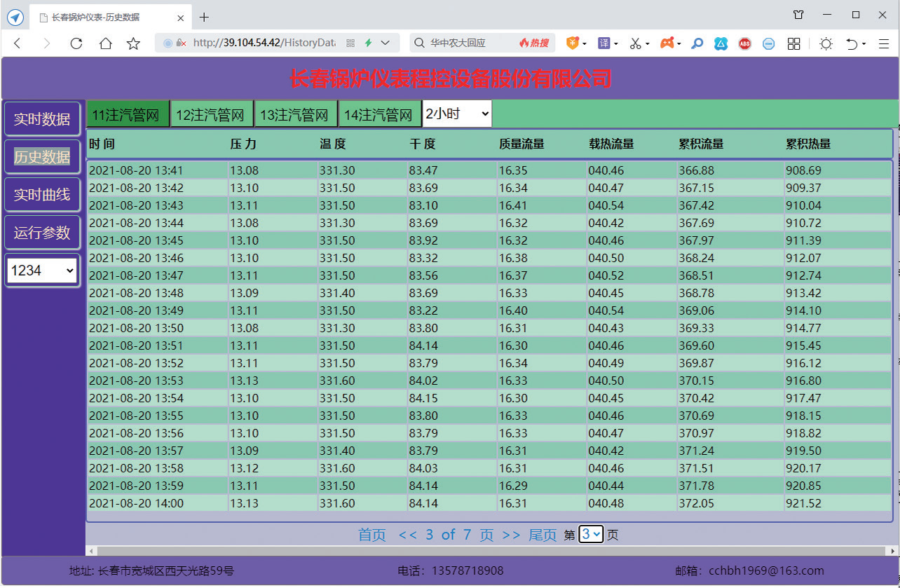Open 实时曲线 from the sidebar
Image resolution: width=900 pixels, height=588 pixels.
(42, 195)
